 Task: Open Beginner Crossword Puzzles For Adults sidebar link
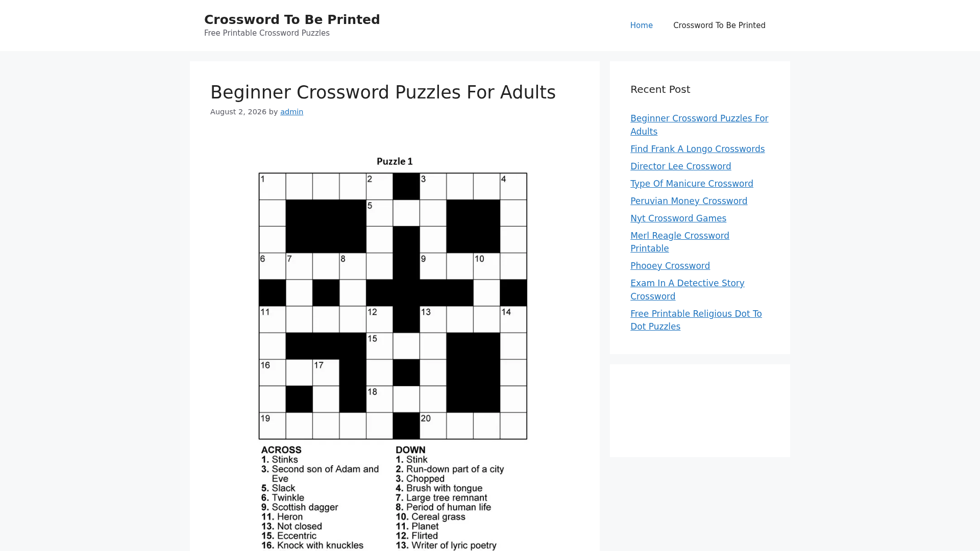699,125
